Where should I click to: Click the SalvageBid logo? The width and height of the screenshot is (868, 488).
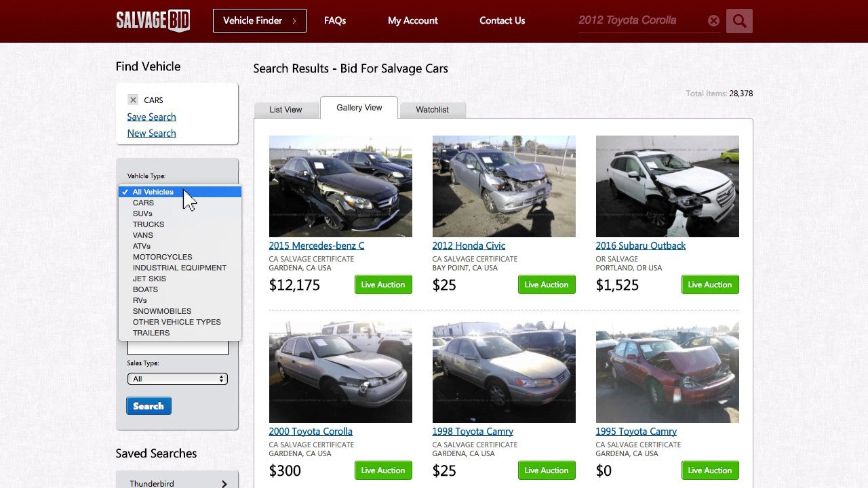[x=153, y=20]
